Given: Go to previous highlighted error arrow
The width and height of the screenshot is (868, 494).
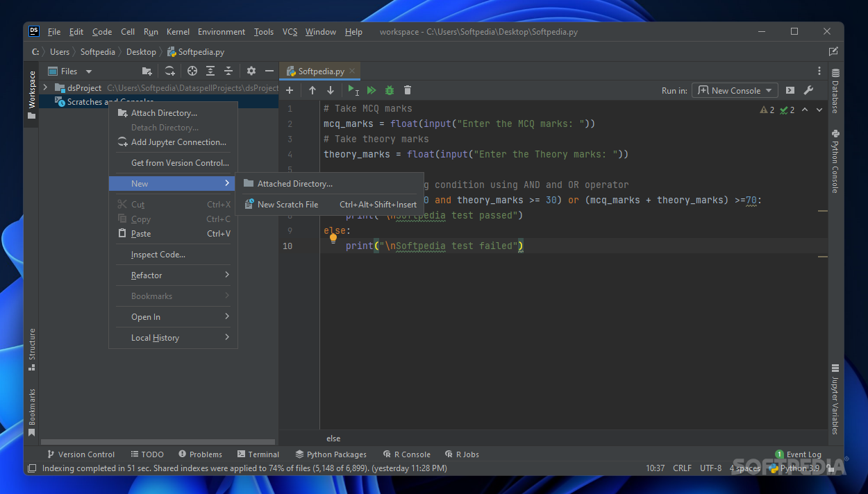Looking at the screenshot, I should tap(805, 110).
